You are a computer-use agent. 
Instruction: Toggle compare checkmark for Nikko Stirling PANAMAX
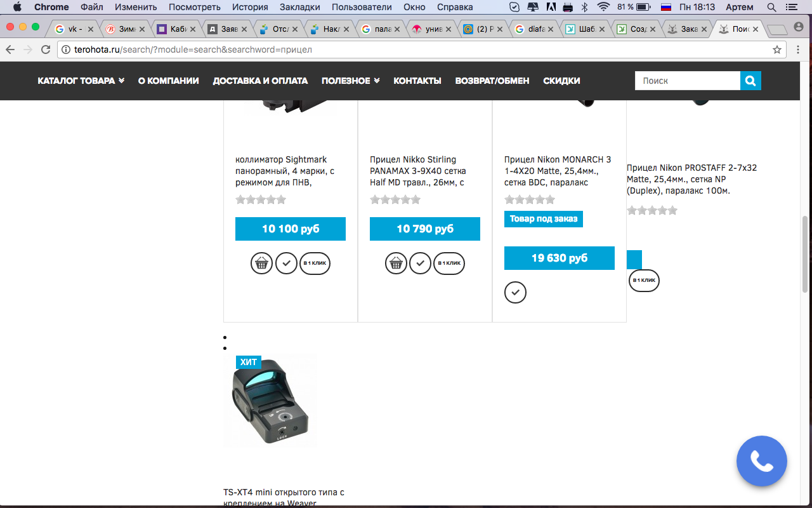[421, 263]
